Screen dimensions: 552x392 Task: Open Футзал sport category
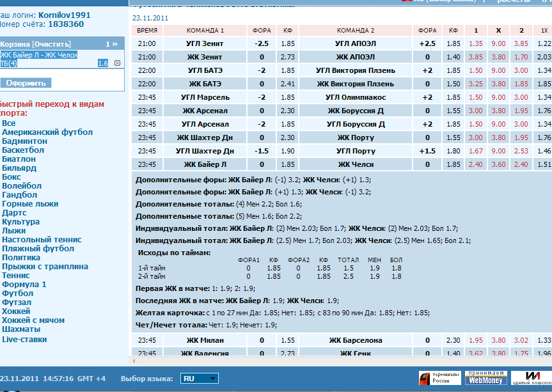coord(17,302)
